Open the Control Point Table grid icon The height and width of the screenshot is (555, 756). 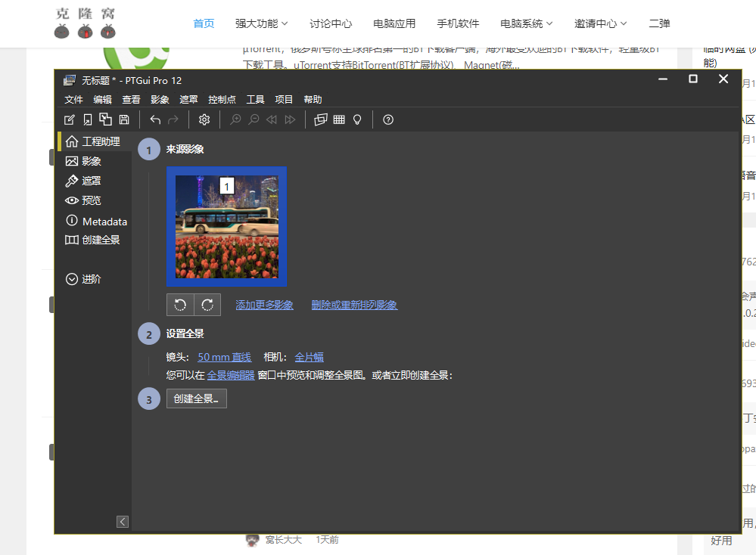coord(339,119)
